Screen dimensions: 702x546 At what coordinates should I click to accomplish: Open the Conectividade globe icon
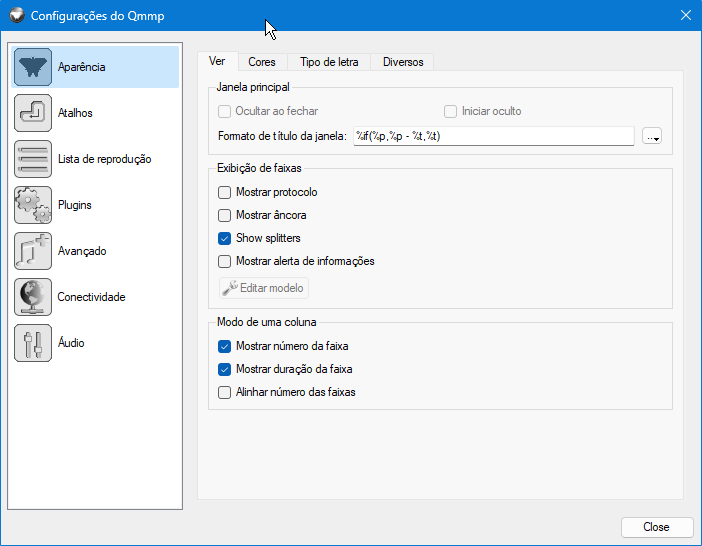pyautogui.click(x=33, y=297)
